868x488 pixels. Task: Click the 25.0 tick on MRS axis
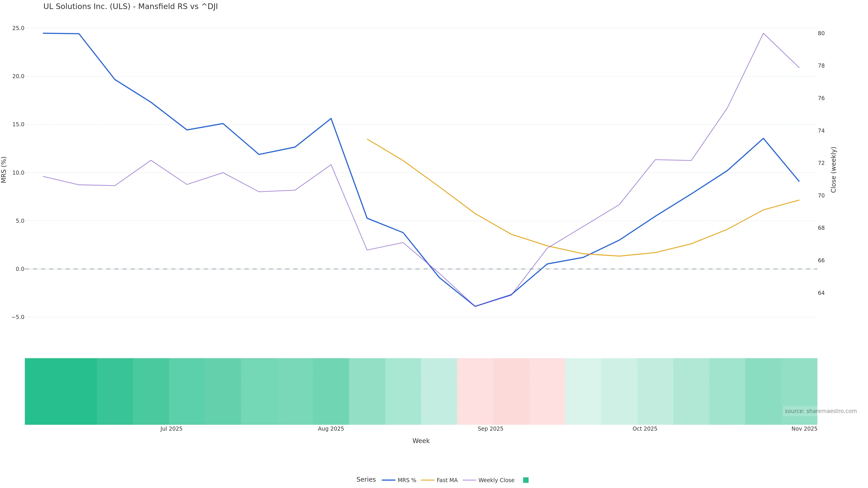(x=18, y=28)
